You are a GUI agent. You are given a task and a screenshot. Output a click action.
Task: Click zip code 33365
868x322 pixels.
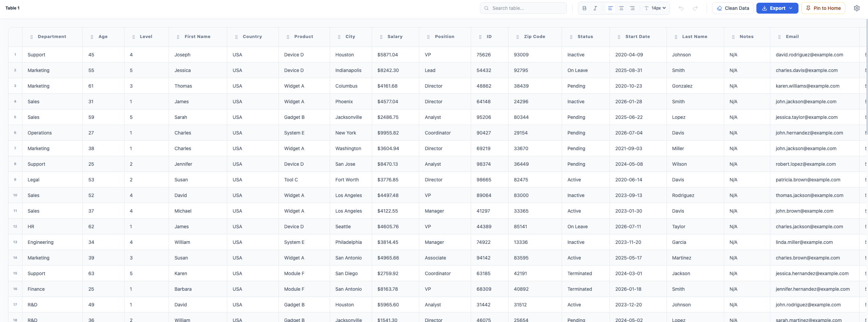[535, 211]
